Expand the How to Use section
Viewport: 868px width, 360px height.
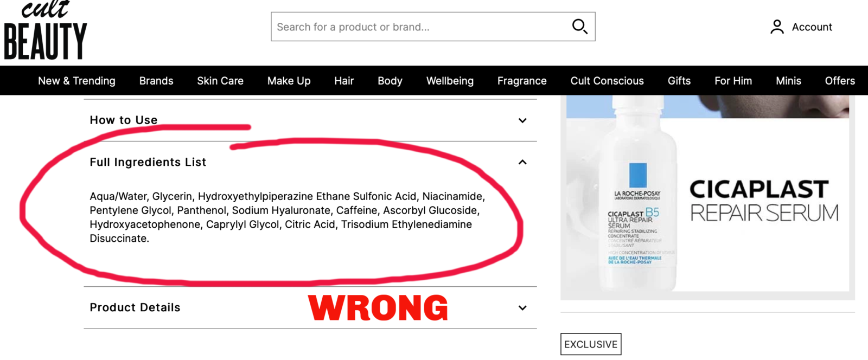(x=310, y=120)
